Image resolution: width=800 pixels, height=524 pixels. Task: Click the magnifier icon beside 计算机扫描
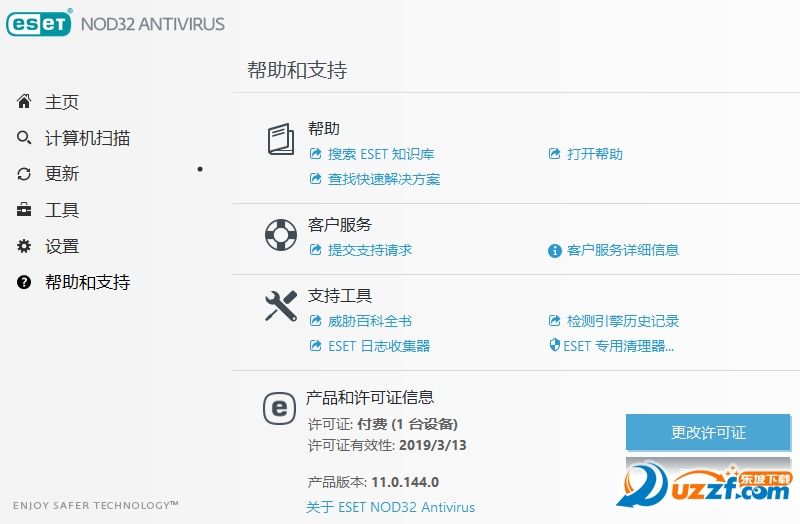click(24, 138)
